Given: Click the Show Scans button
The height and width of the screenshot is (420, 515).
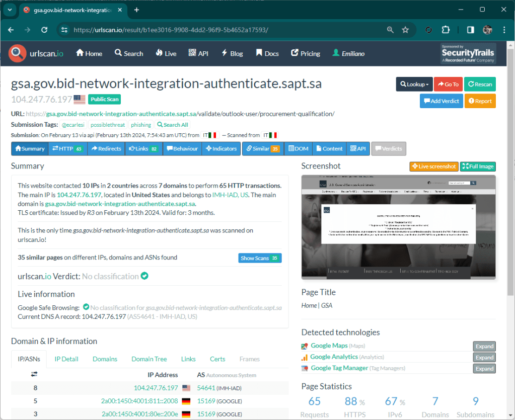Looking at the screenshot, I should coord(260,258).
